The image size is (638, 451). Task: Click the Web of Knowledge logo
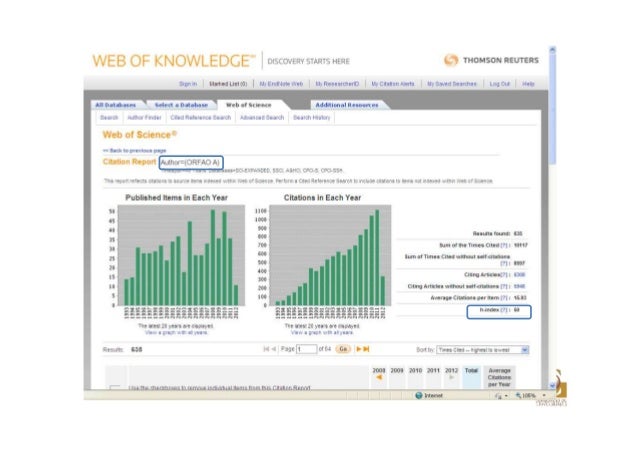coord(174,61)
